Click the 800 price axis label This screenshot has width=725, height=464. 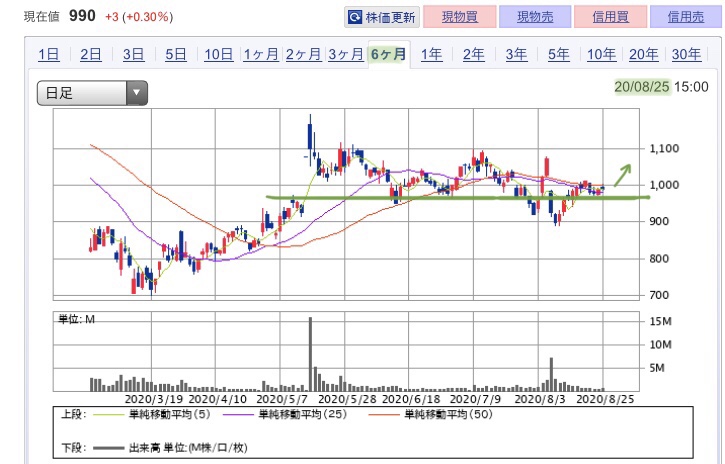tap(659, 258)
